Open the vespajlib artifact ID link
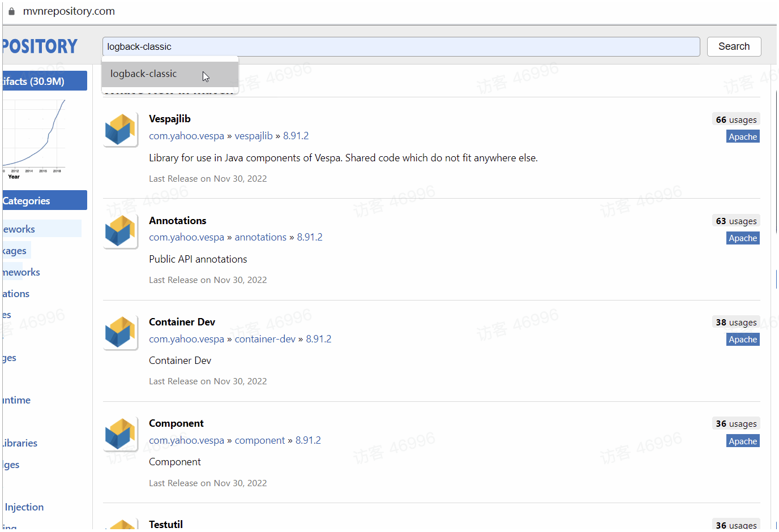Viewport: 779px width, 532px height. tap(254, 136)
